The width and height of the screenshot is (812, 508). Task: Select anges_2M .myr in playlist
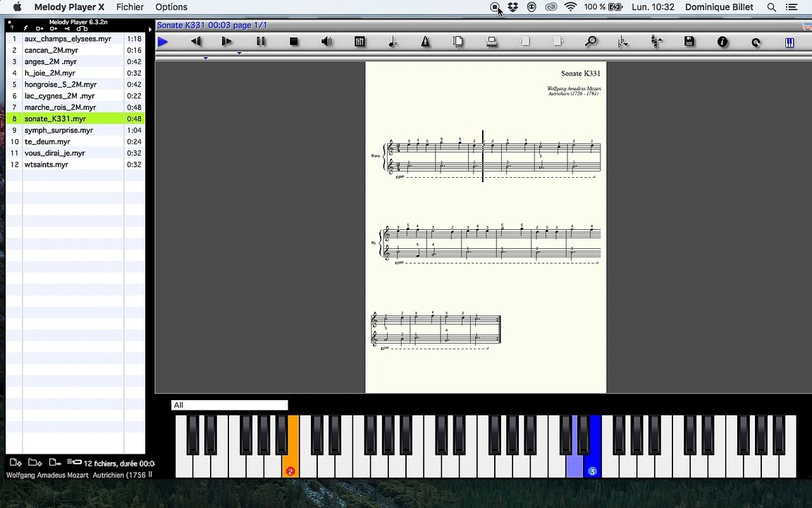click(x=75, y=61)
